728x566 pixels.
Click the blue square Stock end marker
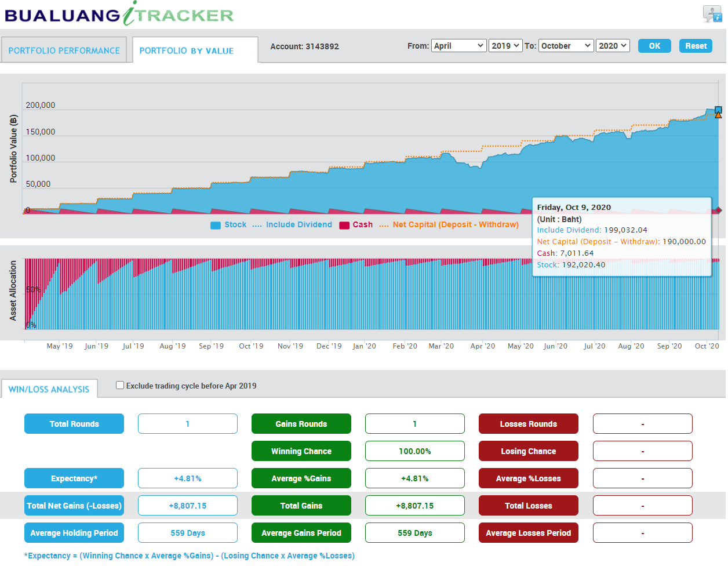pos(718,110)
